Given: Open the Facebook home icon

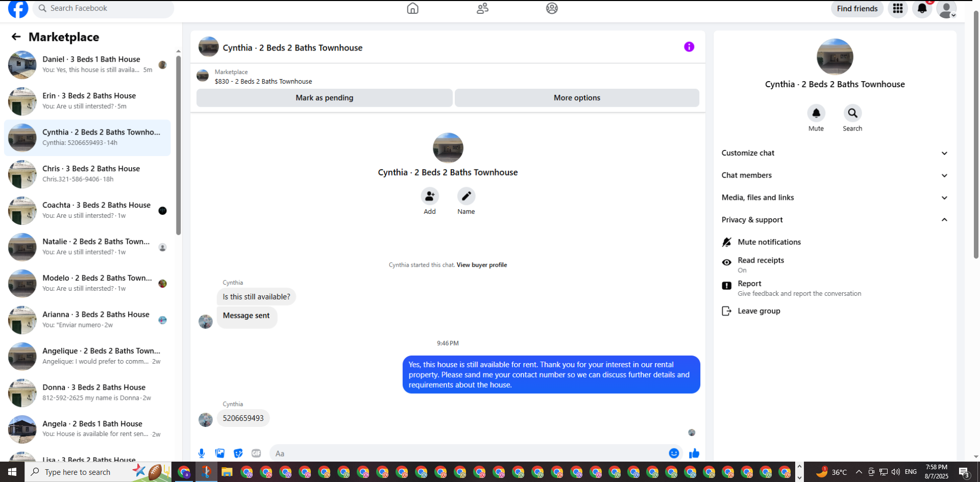Looking at the screenshot, I should point(412,8).
